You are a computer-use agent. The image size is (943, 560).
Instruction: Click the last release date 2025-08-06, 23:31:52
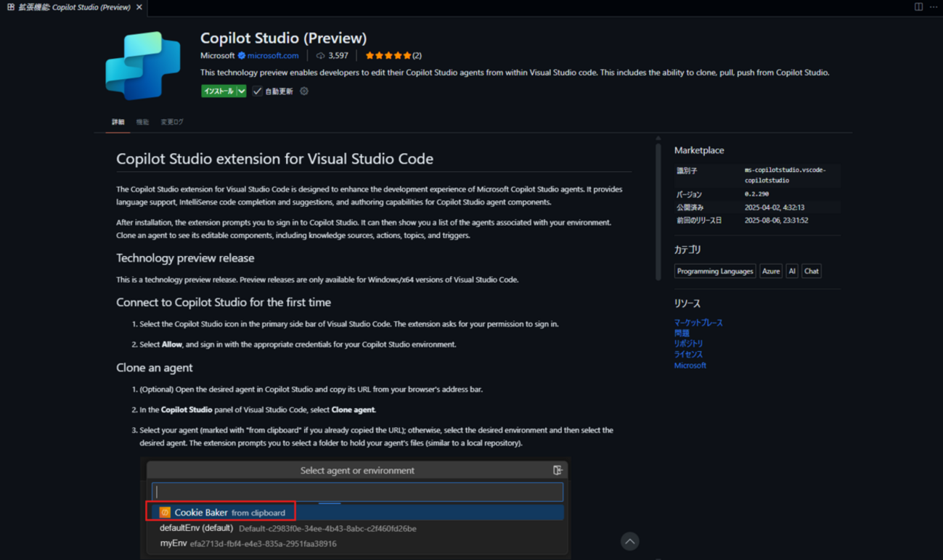tap(777, 220)
